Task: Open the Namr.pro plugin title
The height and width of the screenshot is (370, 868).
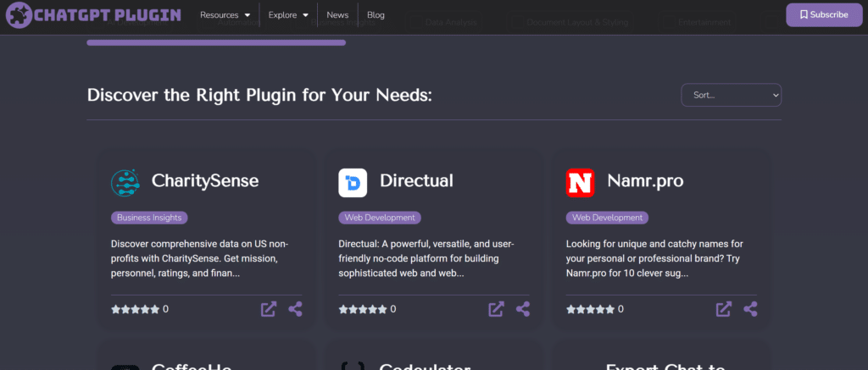Action: click(645, 180)
